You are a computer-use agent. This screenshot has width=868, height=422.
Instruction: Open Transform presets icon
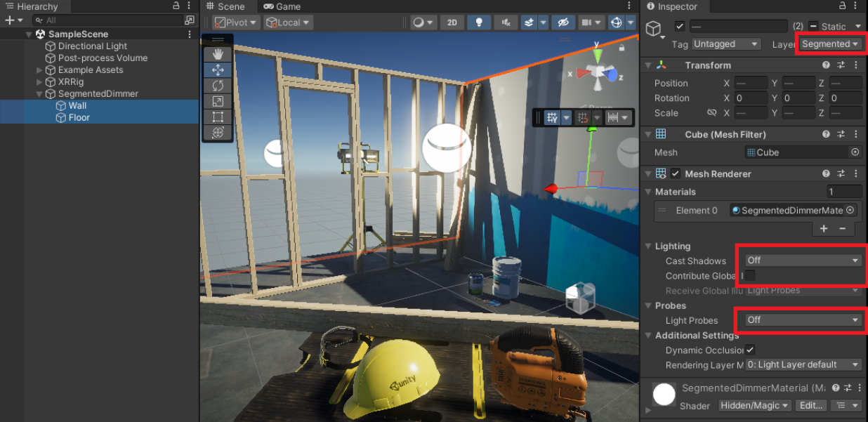coord(842,65)
